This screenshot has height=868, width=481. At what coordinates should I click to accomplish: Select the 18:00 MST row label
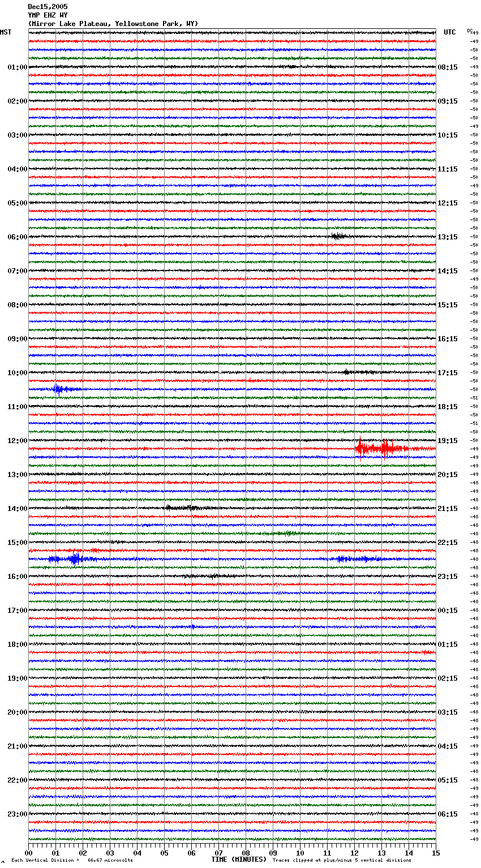click(18, 644)
